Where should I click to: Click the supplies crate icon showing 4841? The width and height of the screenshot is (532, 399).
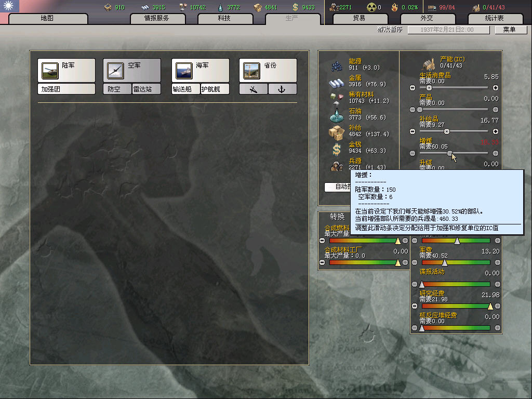click(x=258, y=7)
